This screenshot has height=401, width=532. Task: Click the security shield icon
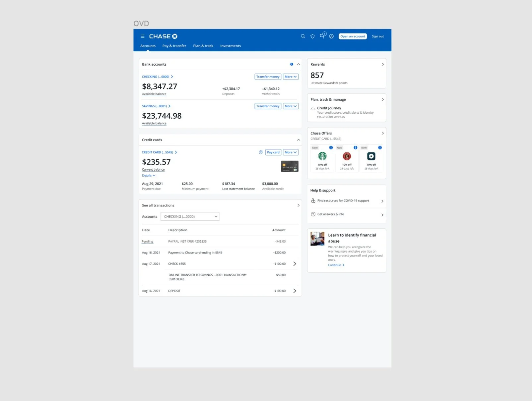click(x=312, y=36)
